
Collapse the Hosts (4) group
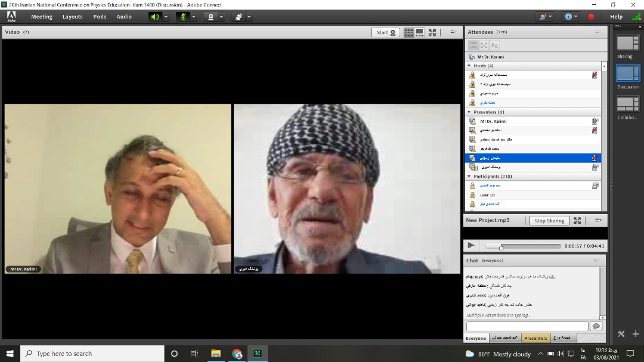coord(469,66)
